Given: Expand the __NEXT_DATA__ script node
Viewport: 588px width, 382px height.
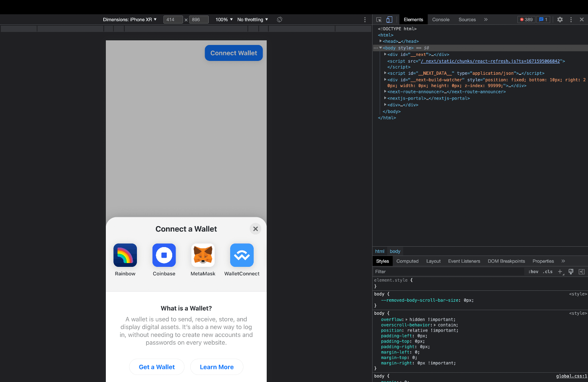Looking at the screenshot, I should 385,73.
